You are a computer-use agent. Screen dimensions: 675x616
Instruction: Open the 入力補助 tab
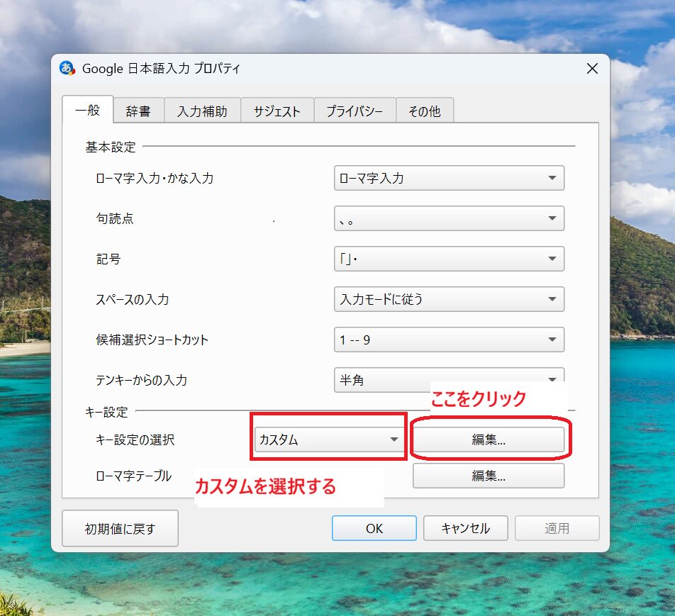click(202, 111)
